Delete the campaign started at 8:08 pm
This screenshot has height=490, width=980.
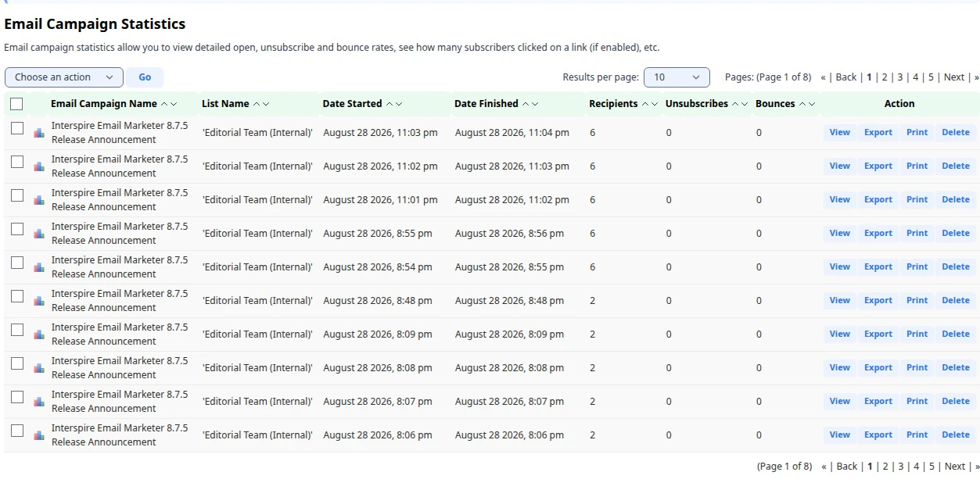coord(956,368)
